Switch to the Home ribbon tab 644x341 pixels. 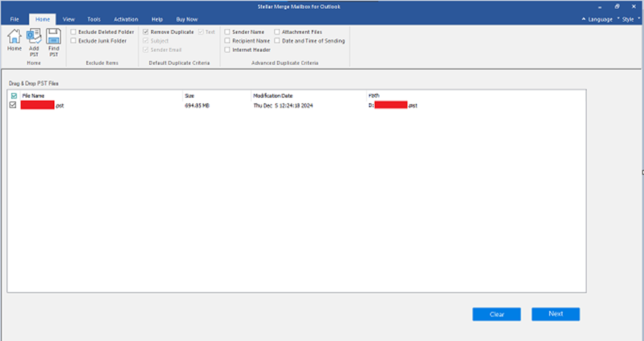[42, 19]
